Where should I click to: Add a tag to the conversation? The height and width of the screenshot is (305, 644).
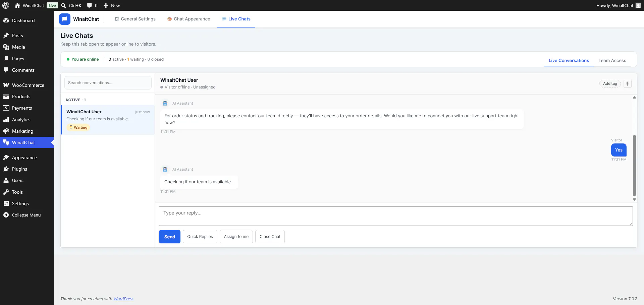[610, 83]
